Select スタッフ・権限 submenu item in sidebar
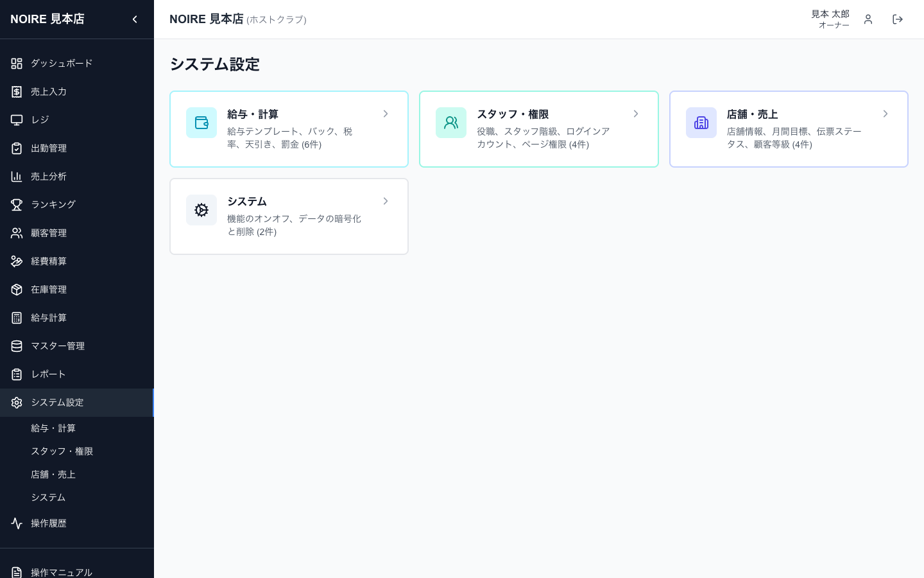Viewport: 924px width, 578px height. click(62, 451)
